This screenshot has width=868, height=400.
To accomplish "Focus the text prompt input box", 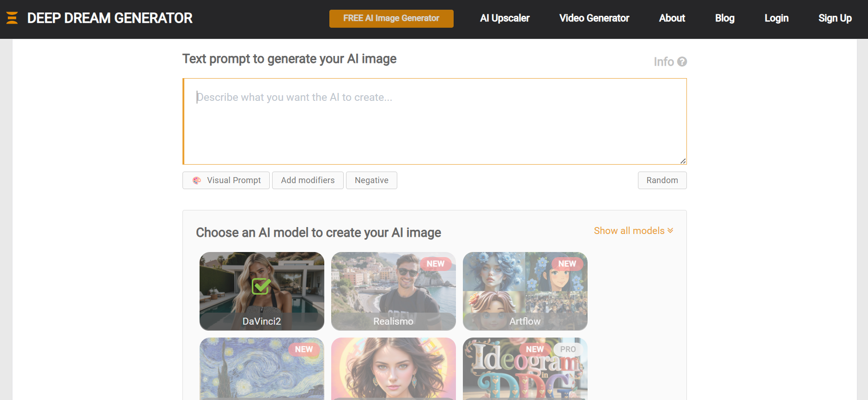I will (x=435, y=121).
